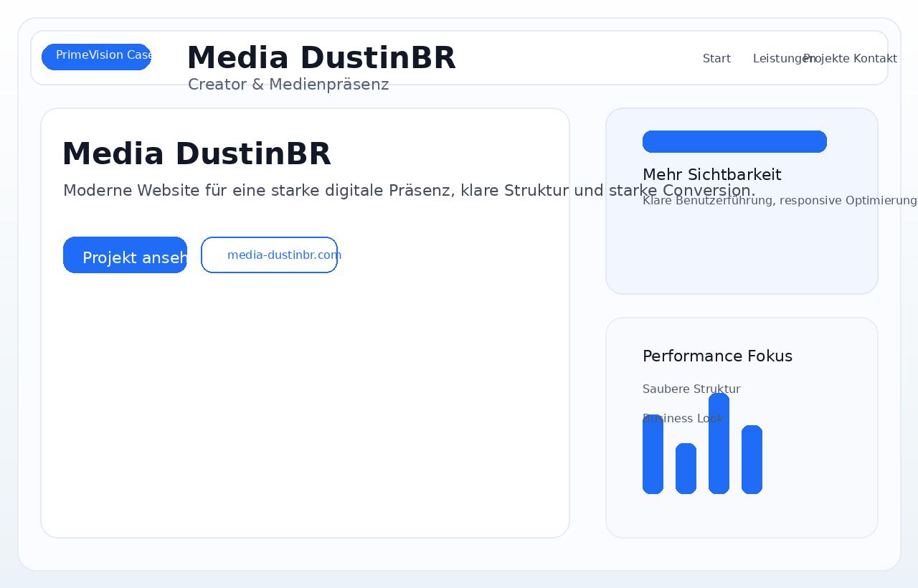Click the Creator & Medienpräsenz subtitle
The width and height of the screenshot is (918, 588).
click(288, 84)
